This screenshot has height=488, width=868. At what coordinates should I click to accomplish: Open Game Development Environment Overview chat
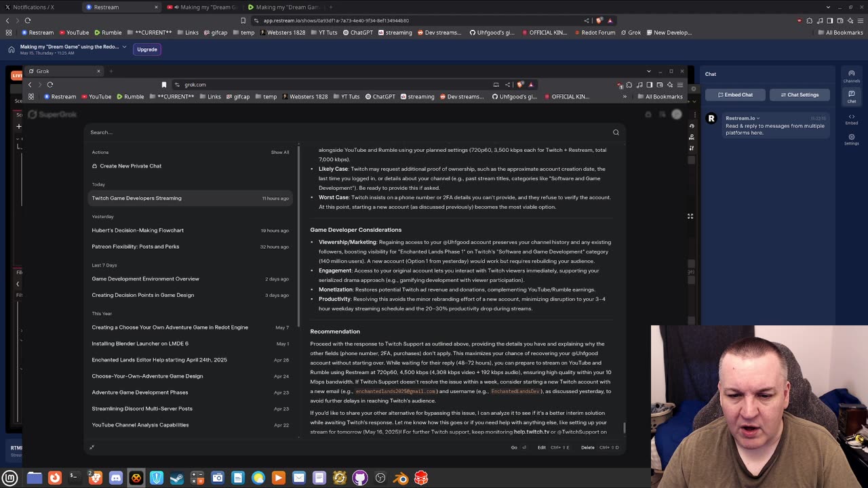(x=191, y=279)
